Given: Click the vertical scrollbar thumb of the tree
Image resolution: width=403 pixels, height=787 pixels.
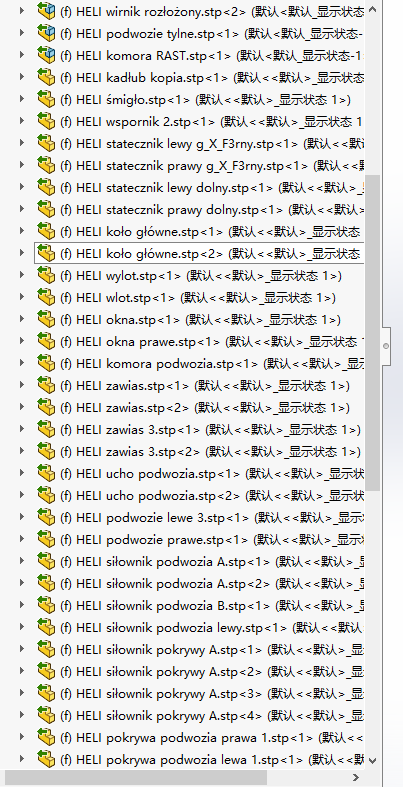Looking at the screenshot, I should (372, 333).
